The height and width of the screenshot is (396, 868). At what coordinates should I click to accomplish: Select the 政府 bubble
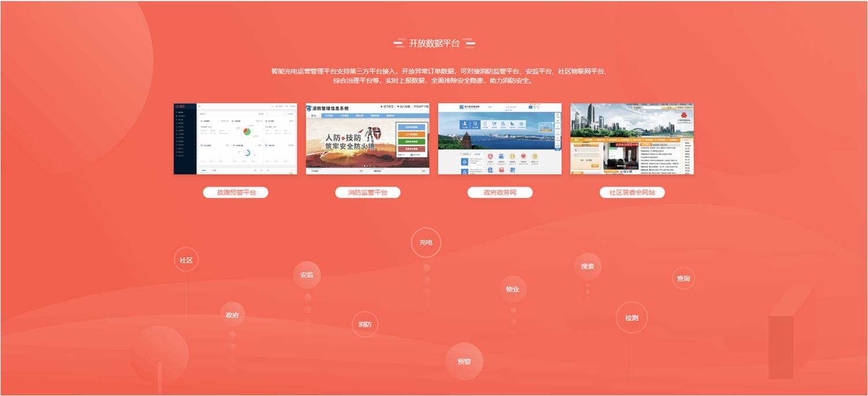(x=232, y=315)
